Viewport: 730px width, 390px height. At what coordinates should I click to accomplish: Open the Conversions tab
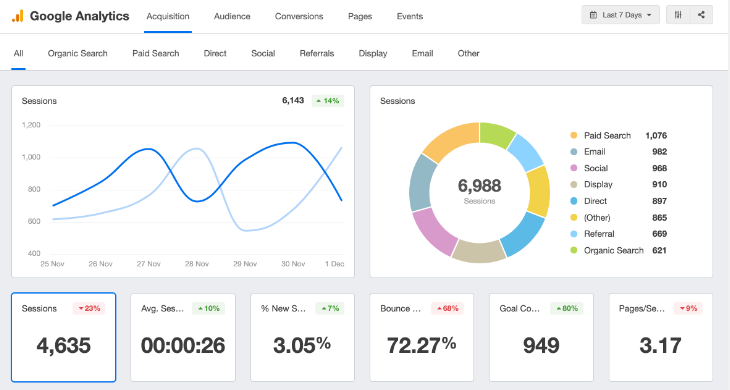coord(299,16)
